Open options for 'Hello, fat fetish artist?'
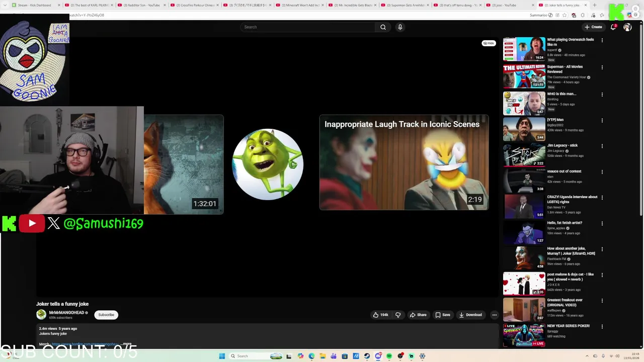 [602, 223]
